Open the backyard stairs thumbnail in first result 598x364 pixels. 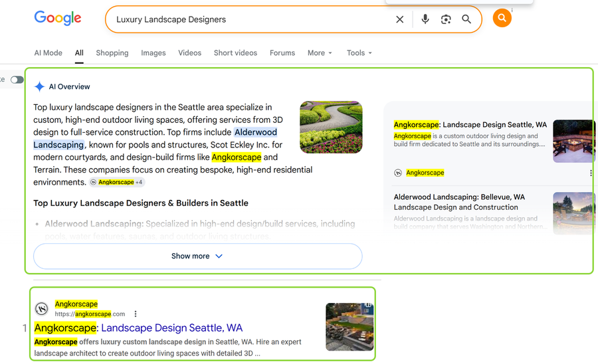(349, 327)
